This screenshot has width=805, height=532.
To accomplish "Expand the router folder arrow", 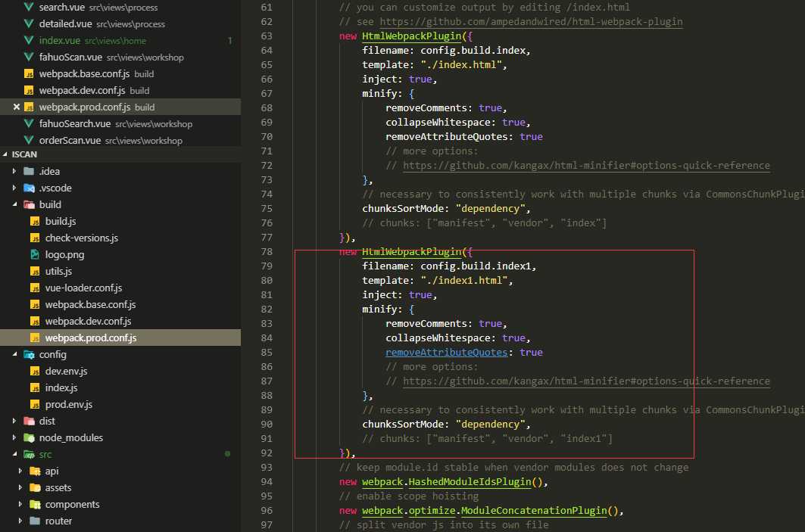I will tap(20, 521).
